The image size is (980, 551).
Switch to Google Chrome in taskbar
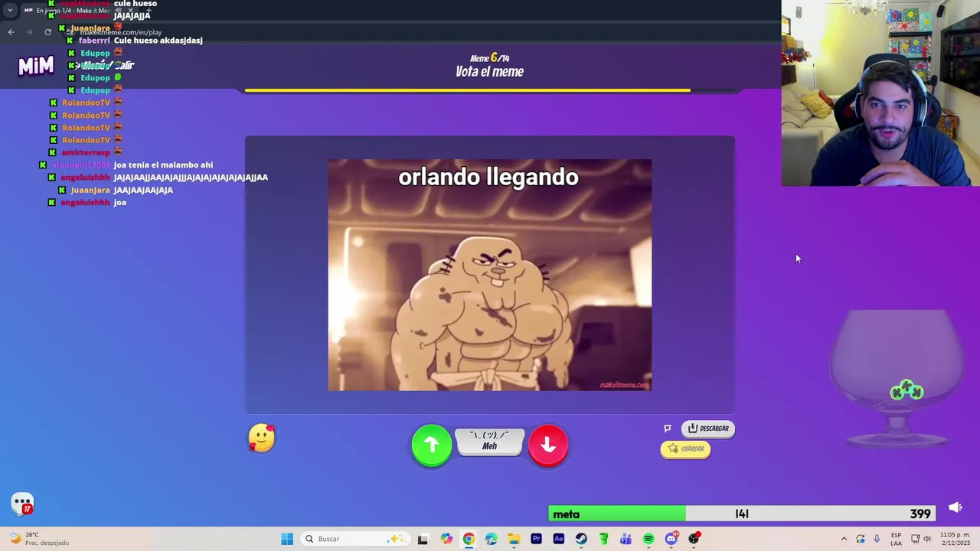[x=469, y=539]
